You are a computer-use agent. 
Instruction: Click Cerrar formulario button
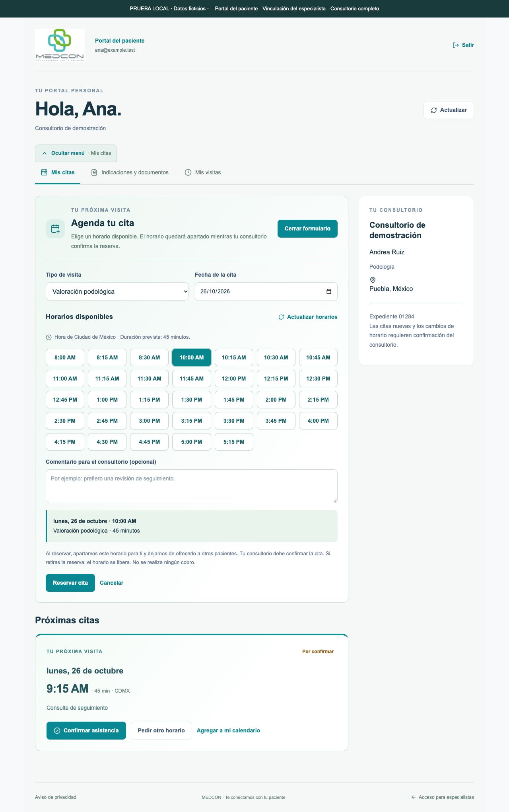[x=307, y=228]
